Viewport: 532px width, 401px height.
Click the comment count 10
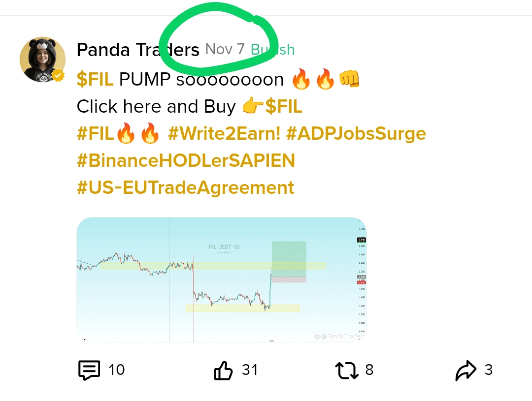[x=116, y=370]
